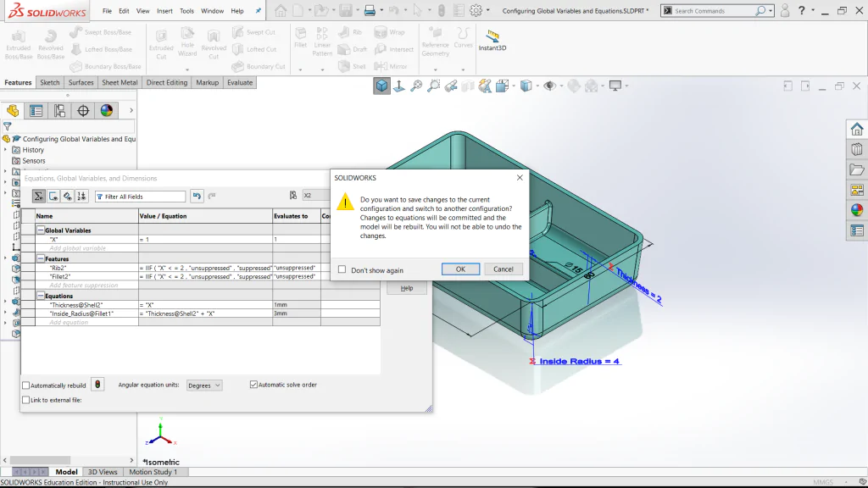Click the Instant3D tool icon
This screenshot has width=868, height=488.
click(492, 36)
